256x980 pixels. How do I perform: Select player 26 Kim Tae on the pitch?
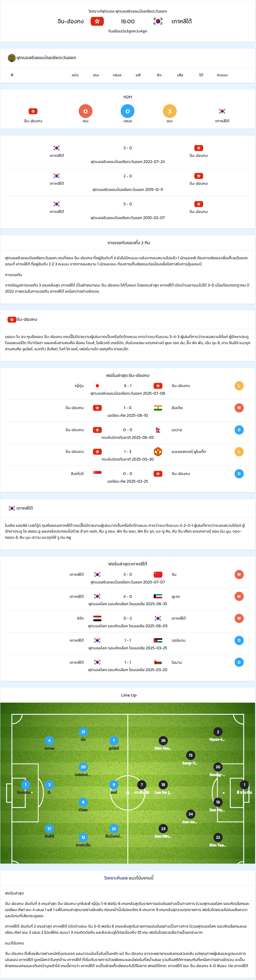tap(163, 740)
